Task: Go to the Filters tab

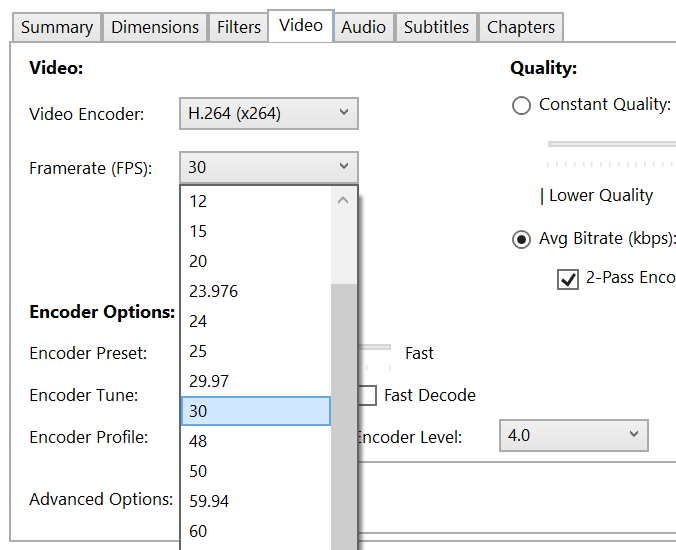Action: (239, 27)
